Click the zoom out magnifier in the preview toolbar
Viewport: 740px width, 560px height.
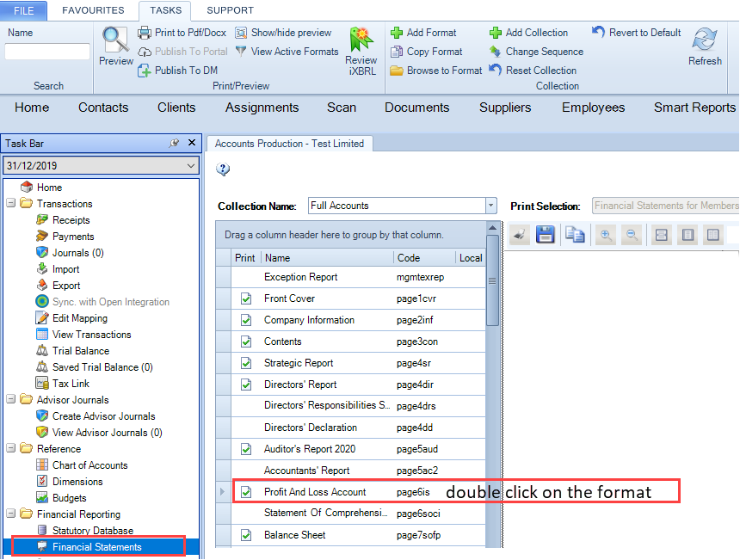(x=632, y=235)
